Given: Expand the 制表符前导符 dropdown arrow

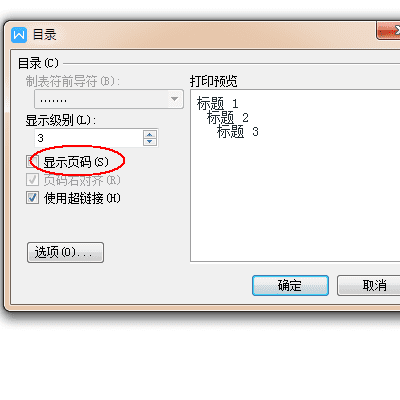Looking at the screenshot, I should click(x=174, y=99).
